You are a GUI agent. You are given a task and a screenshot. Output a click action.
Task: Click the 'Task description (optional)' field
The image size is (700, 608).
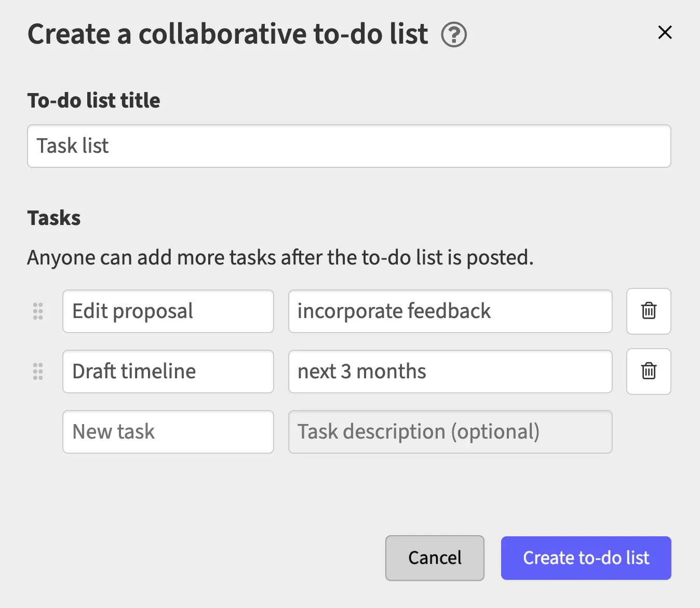pos(450,432)
